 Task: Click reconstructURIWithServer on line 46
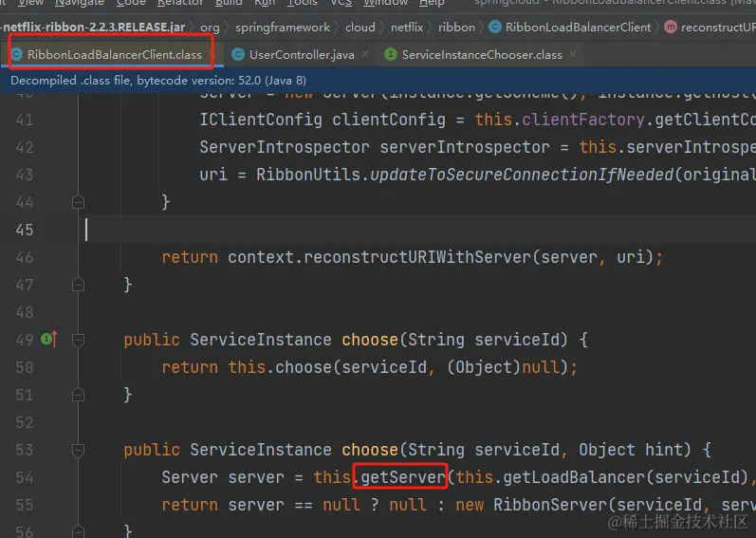click(x=417, y=257)
